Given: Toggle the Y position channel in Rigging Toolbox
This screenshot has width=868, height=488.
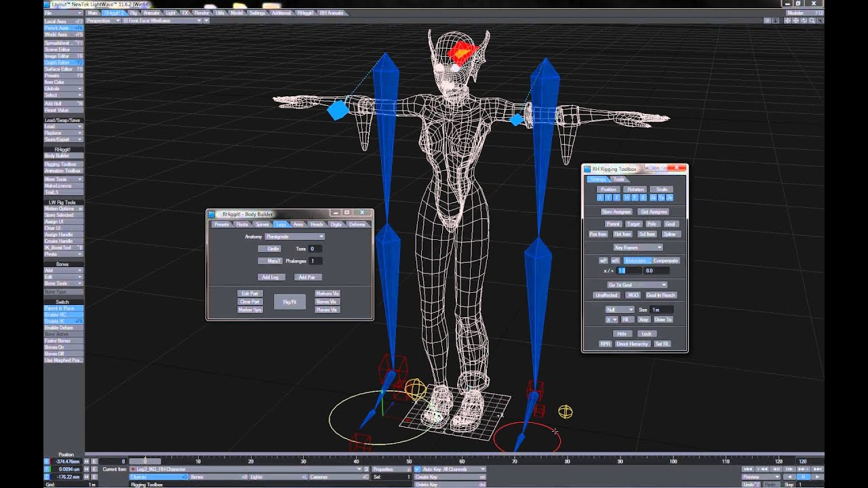Looking at the screenshot, I should point(608,198).
